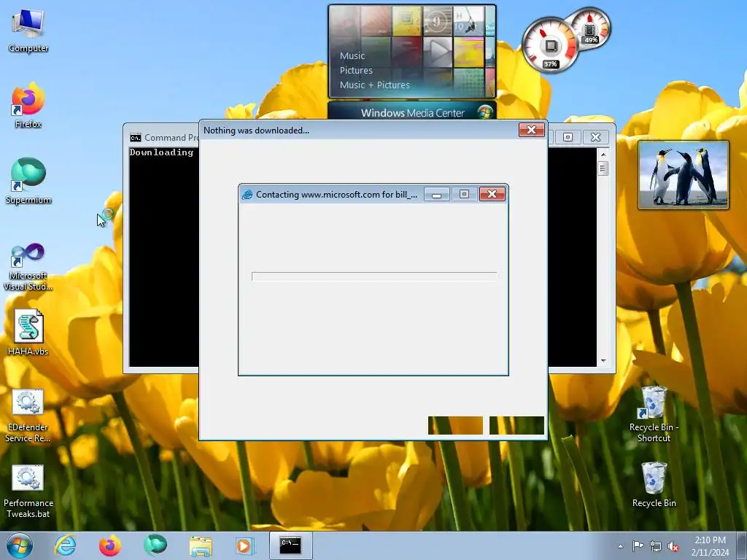Select the Recycle Bin desktop icon
747x560 pixels.
654,485
